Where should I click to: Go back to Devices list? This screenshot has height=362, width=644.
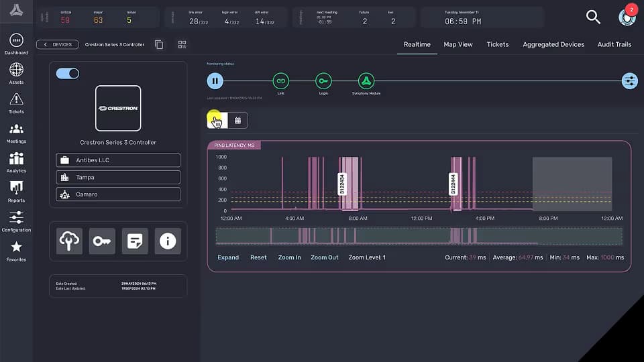(58, 45)
